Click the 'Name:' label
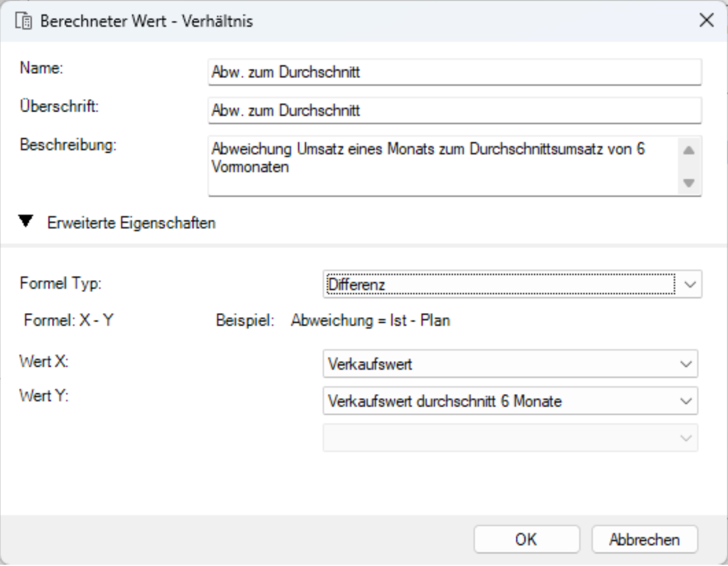Screen dimensions: 728x566 42,68
